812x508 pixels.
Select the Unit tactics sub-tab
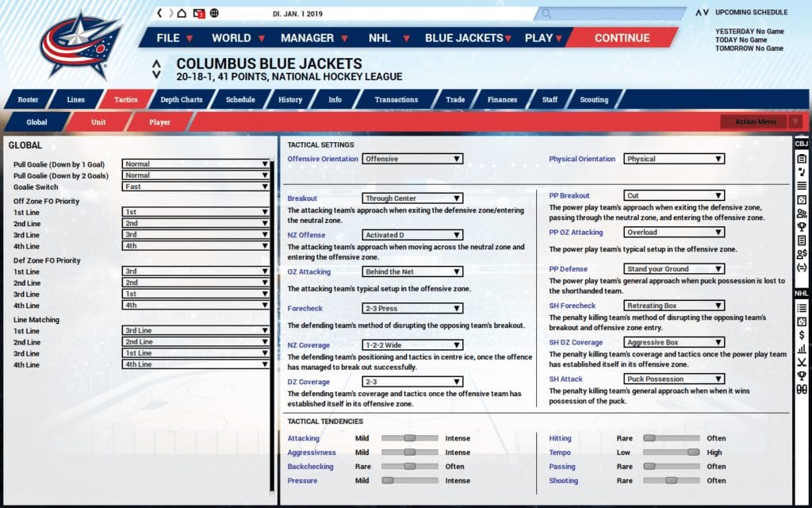click(x=98, y=122)
